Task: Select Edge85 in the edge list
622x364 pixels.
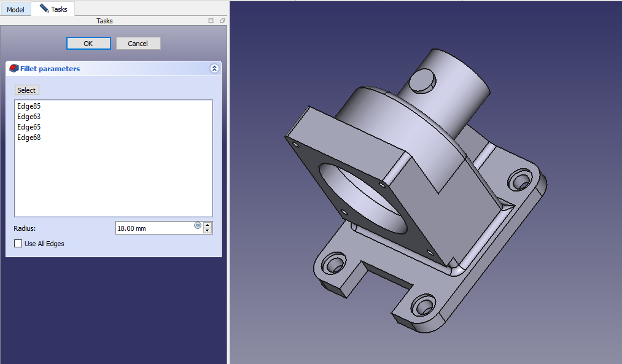Action: [29, 106]
